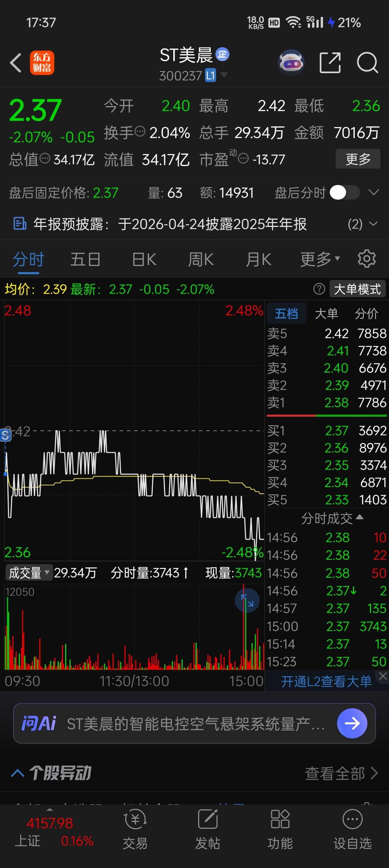This screenshot has height=868, width=389.
Task: Tap the 买1 2.37 order row
Action: click(327, 430)
